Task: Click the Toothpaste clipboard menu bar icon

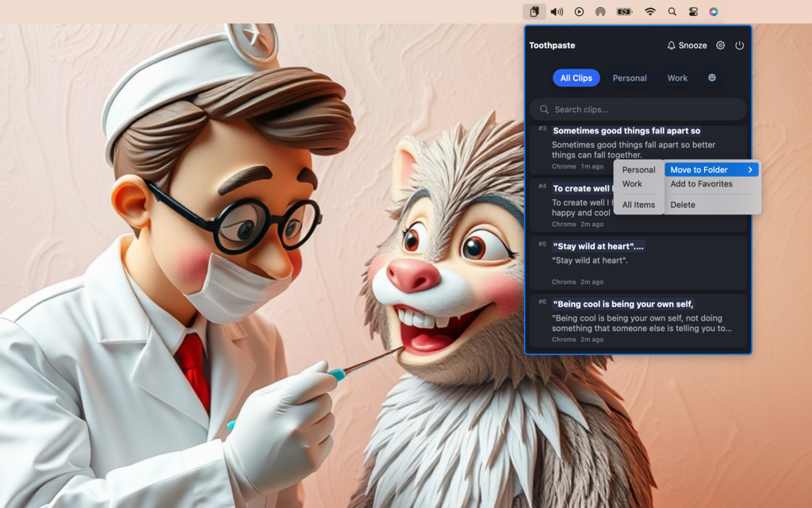Action: point(534,12)
